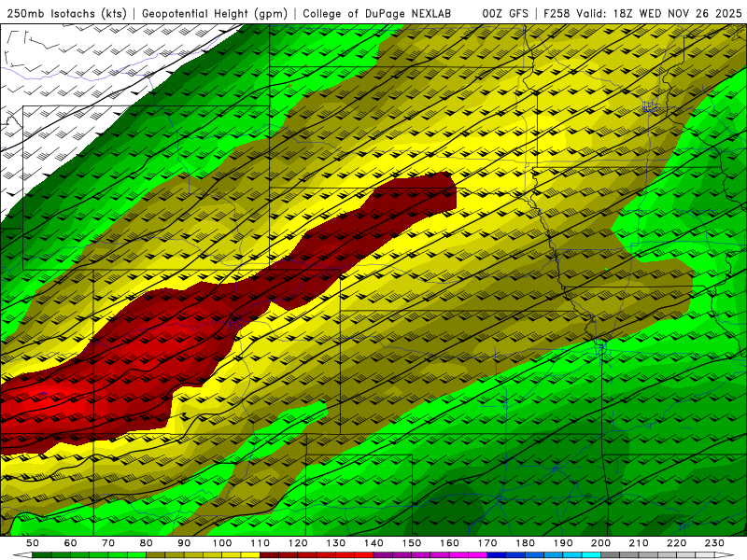This screenshot has width=747, height=560.
Task: Click the 230 knot legend label
Action: [x=714, y=543]
